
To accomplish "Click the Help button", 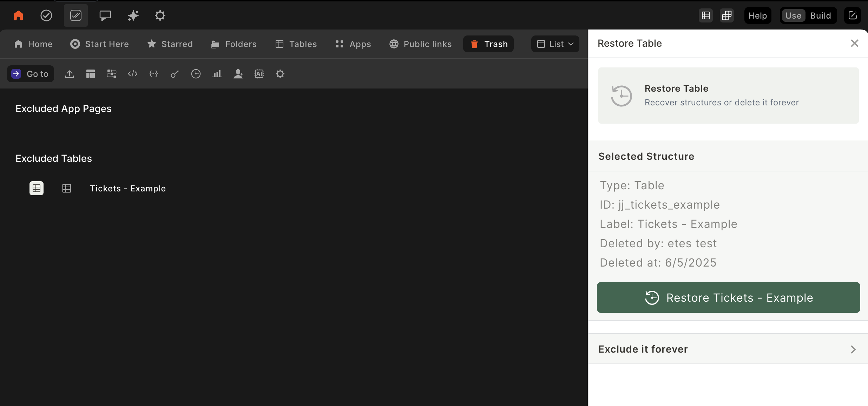I will coord(757,15).
